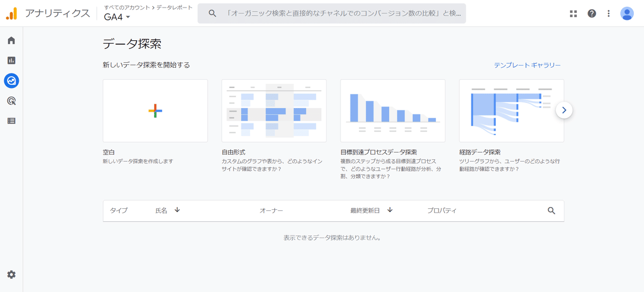644x292 pixels.
Task: Click the Analytics logo icon
Action: [11, 13]
